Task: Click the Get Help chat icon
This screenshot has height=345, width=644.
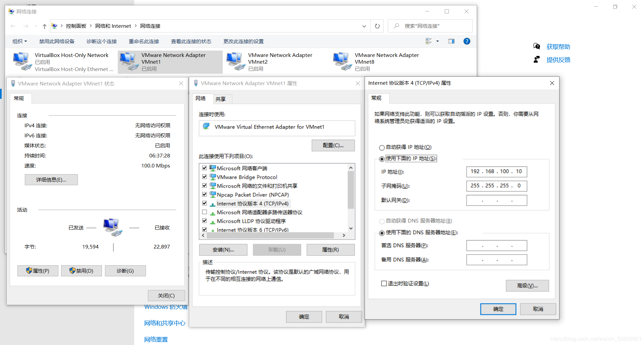Action: [537, 46]
